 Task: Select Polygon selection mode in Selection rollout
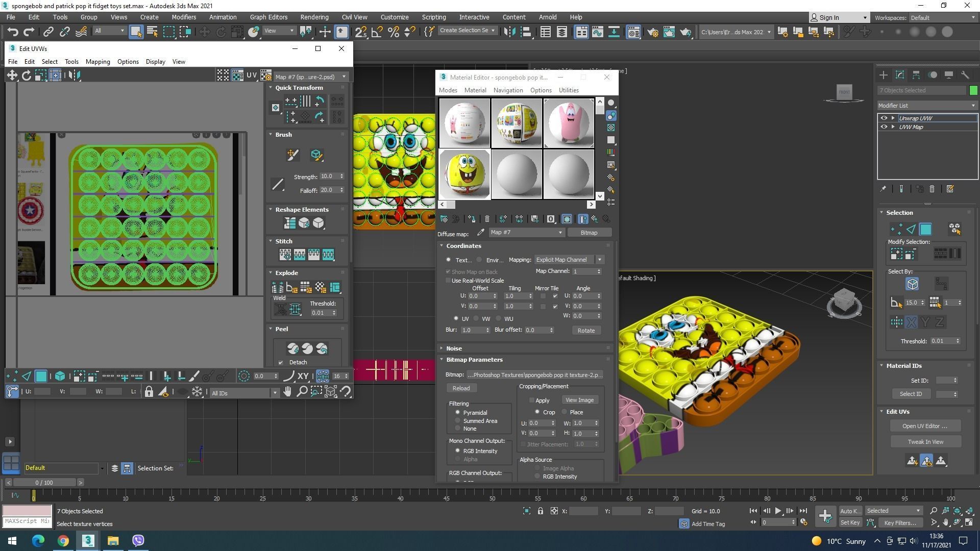click(925, 229)
